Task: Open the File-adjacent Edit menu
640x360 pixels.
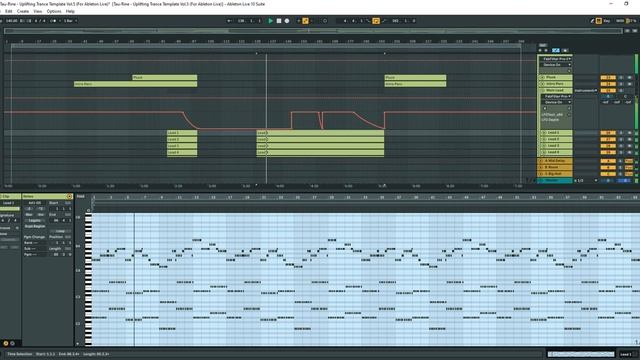Action: click(x=9, y=11)
